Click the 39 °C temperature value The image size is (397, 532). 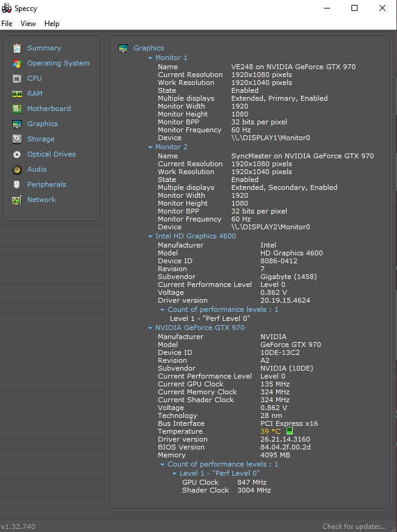pyautogui.click(x=270, y=431)
